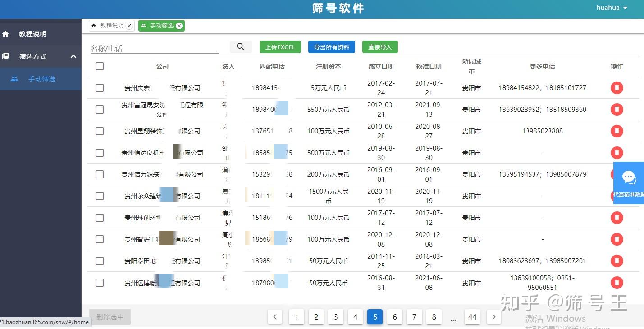Click the home icon on the 教程说明 tab

(93, 26)
